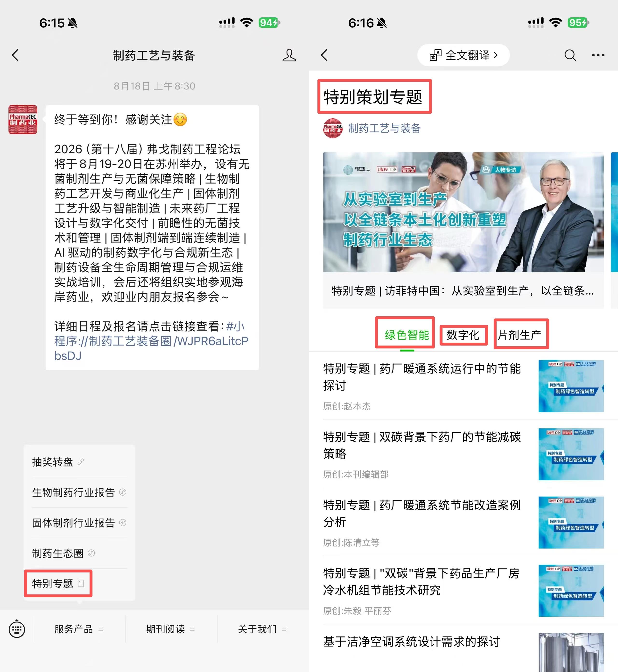Open the three-dots more menu
The image size is (618, 672).
[x=598, y=55]
